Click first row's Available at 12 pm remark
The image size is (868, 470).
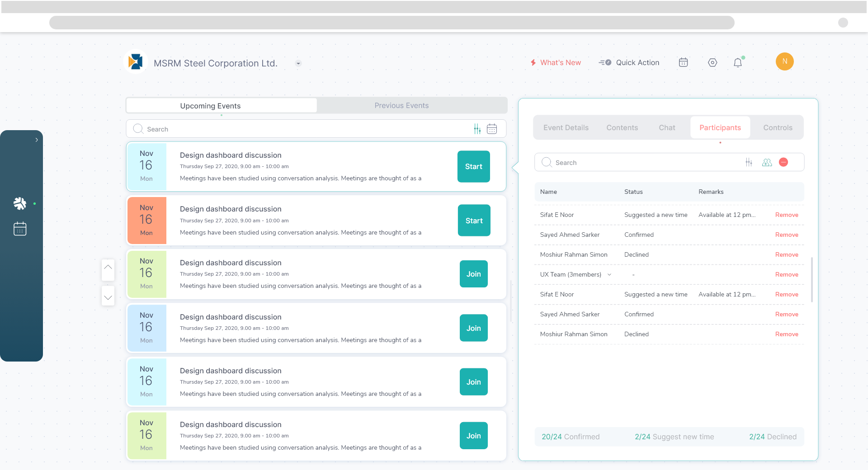point(727,215)
